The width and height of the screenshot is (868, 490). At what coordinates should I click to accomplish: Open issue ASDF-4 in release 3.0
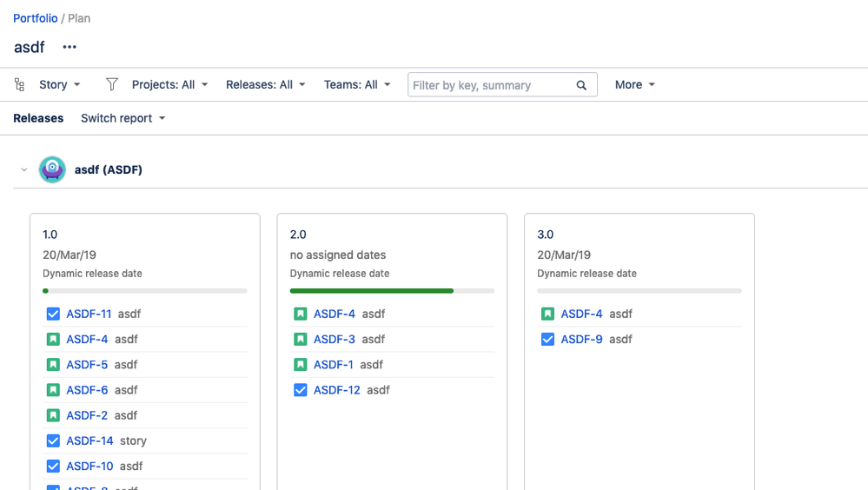[581, 314]
